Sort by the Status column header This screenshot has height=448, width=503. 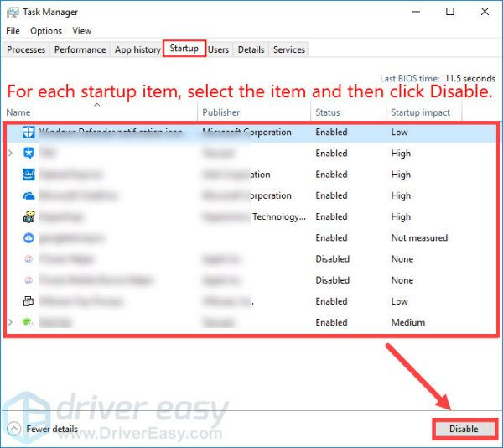point(328,112)
